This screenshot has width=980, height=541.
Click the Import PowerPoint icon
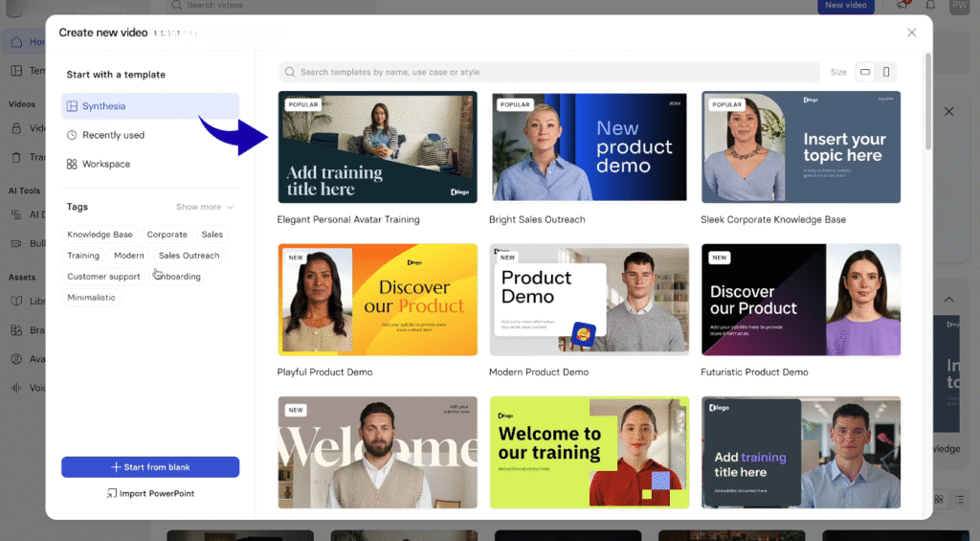[x=112, y=494]
